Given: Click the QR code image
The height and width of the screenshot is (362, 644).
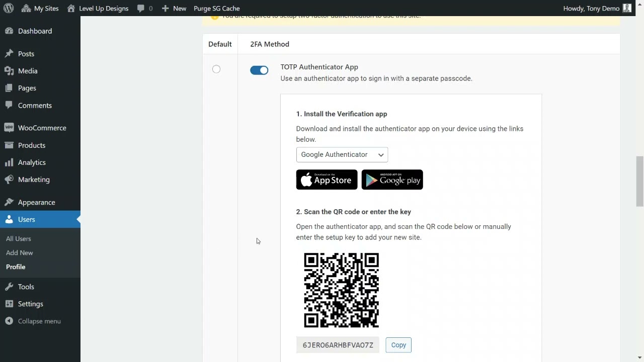Looking at the screenshot, I should coord(342,290).
